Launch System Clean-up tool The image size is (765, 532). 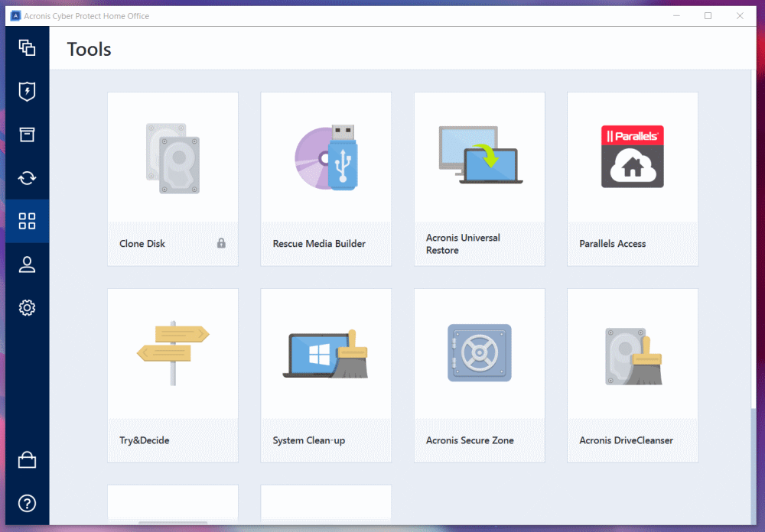coord(326,375)
